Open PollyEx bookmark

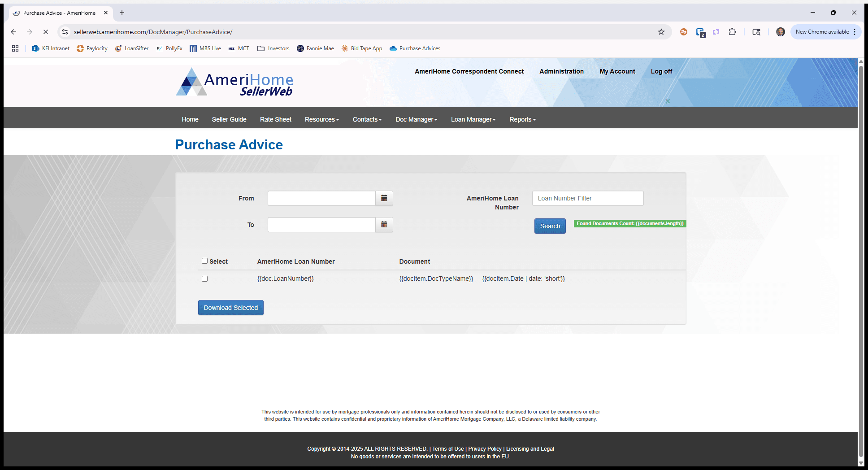169,48
